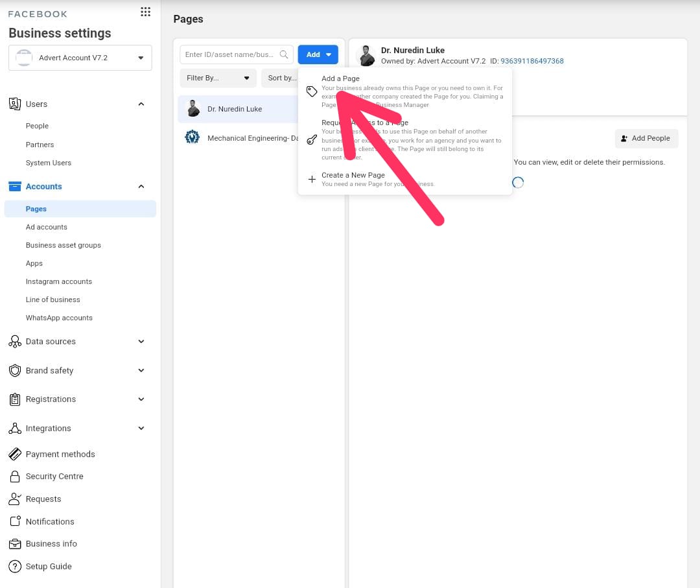Click the Registrations label
This screenshot has width=700, height=588.
[x=51, y=399]
